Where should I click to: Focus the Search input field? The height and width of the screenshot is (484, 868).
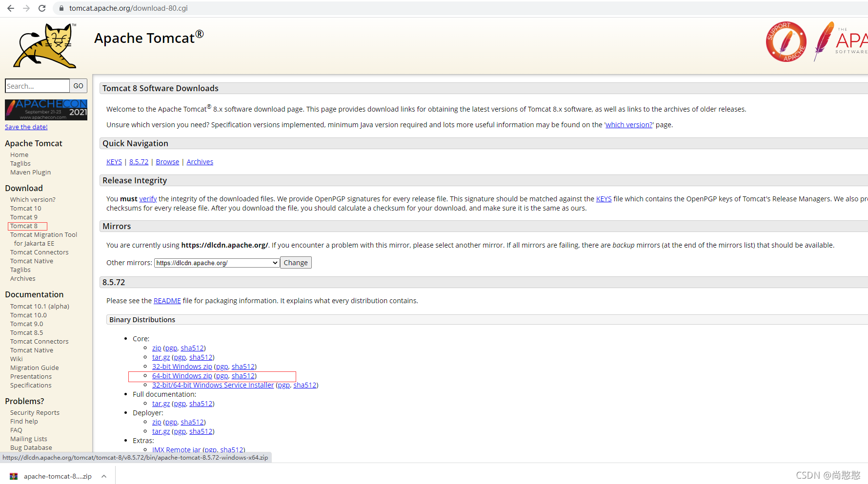pyautogui.click(x=37, y=86)
